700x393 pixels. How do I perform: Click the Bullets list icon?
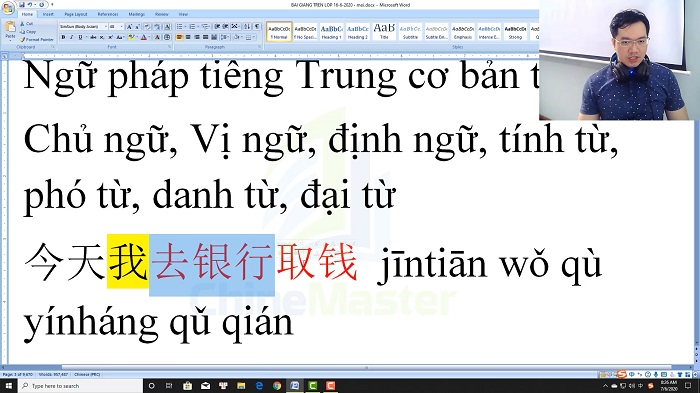(179, 27)
